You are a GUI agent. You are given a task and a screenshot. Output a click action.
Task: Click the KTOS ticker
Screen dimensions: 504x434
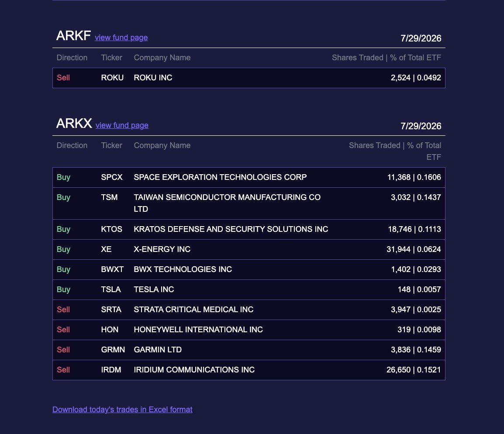111,229
